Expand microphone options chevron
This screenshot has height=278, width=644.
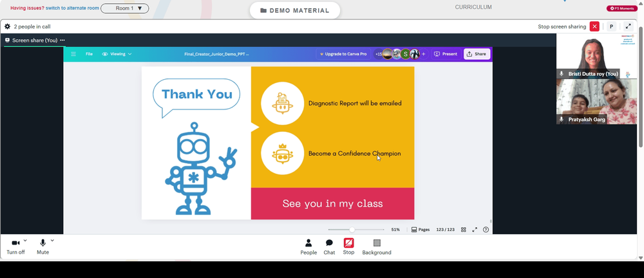52,241
